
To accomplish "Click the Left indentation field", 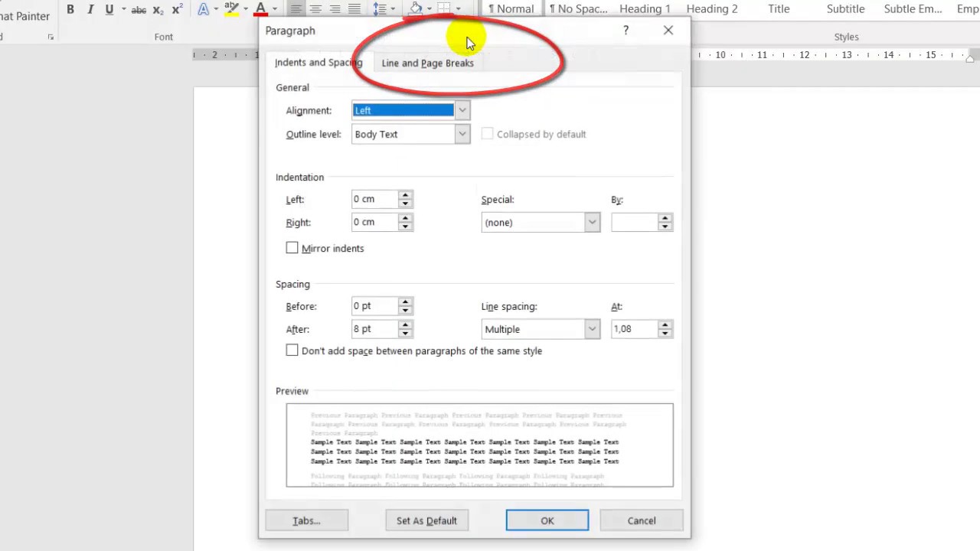I will pos(374,199).
